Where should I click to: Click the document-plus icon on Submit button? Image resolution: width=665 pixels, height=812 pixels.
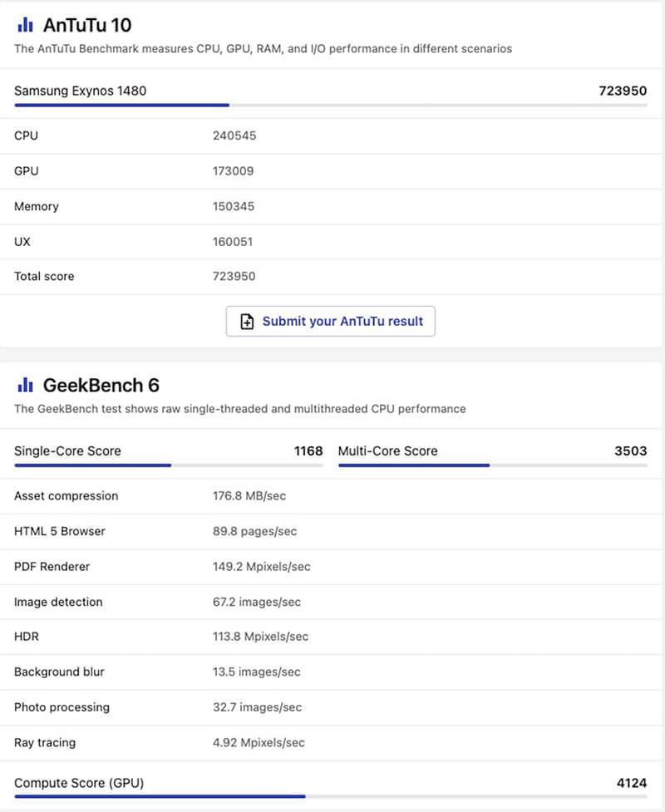click(x=247, y=322)
